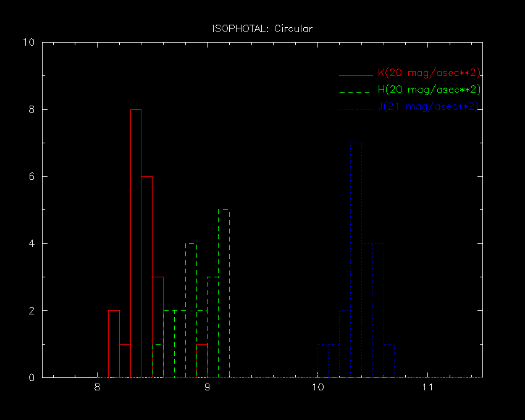Click the leftmost red K bar of height 2

click(x=114, y=344)
